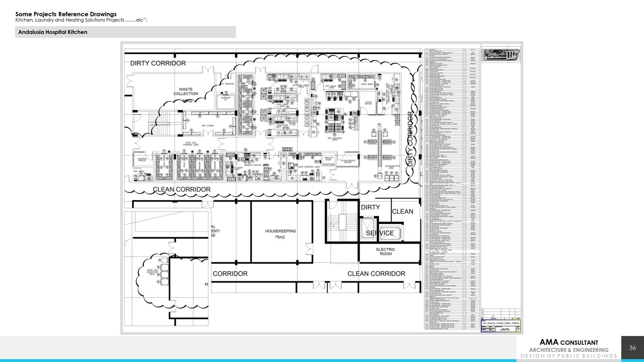Select the Distribution Area label
This screenshot has height=362, width=644.
392,167
